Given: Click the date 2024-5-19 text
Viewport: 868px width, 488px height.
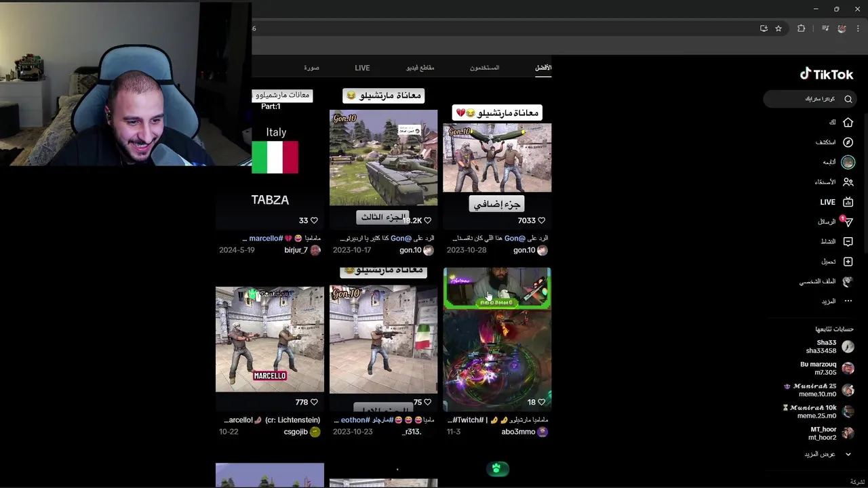Looking at the screenshot, I should [x=237, y=250].
